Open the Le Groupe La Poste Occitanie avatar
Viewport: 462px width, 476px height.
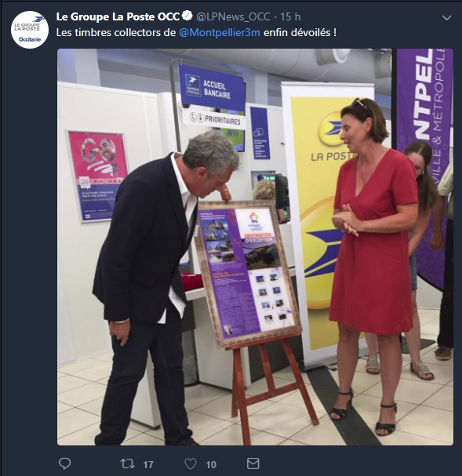coord(30,30)
